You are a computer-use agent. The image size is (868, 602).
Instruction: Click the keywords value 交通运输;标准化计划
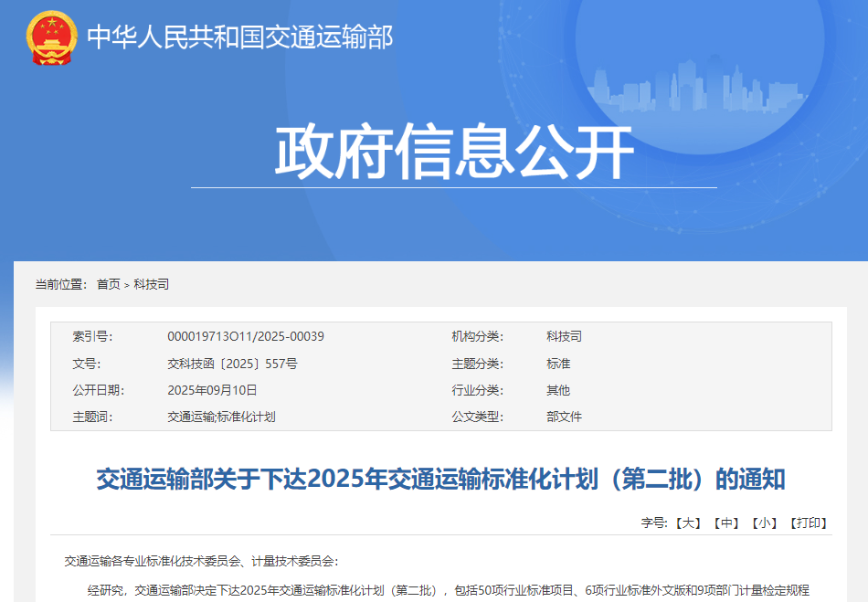coord(221,417)
